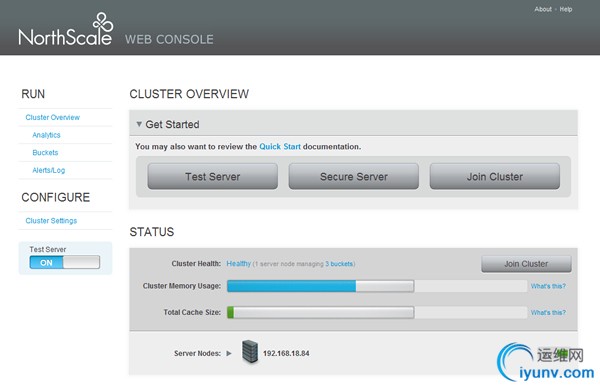
Task: Click the WEB CONSOLE header text
Action: click(169, 39)
